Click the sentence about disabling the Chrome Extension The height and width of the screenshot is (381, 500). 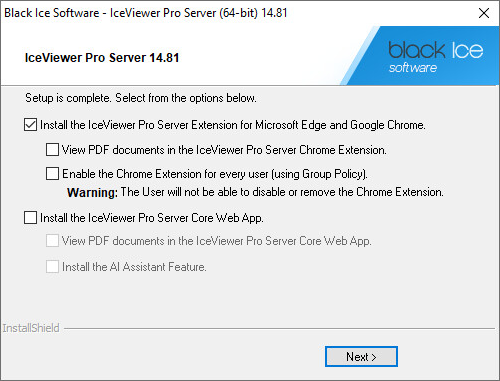pyautogui.click(x=282, y=192)
